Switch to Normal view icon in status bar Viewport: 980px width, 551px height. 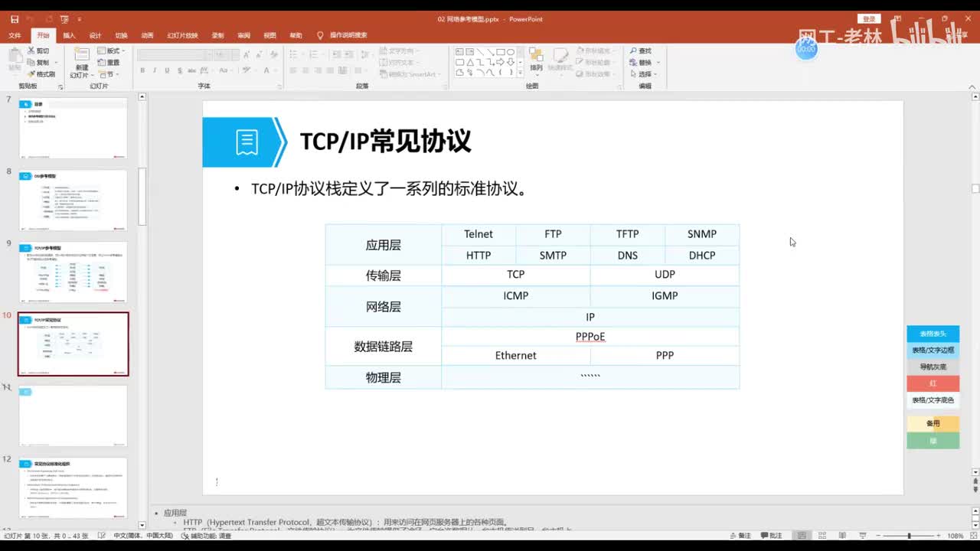(801, 536)
